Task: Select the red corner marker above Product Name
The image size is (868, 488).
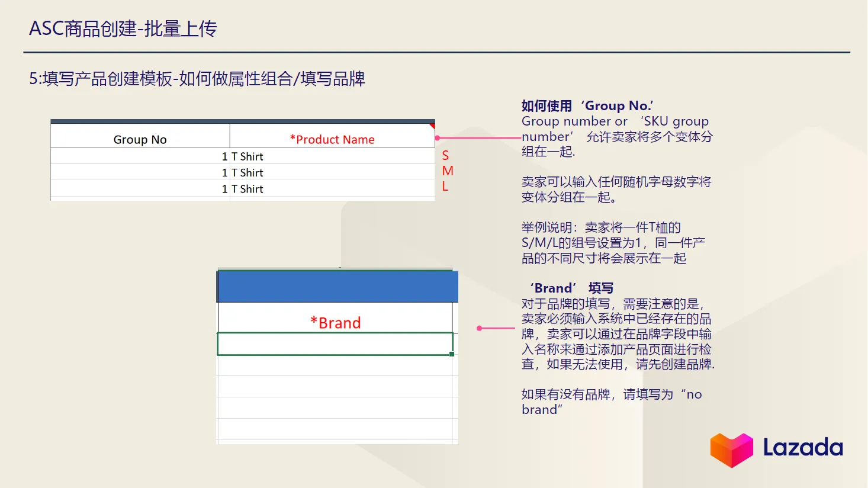Action: click(432, 126)
